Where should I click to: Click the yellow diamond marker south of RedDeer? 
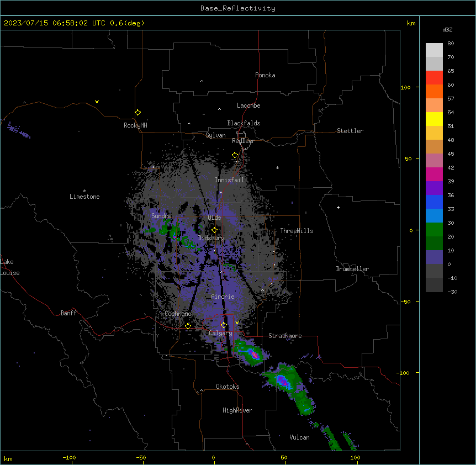(x=235, y=155)
